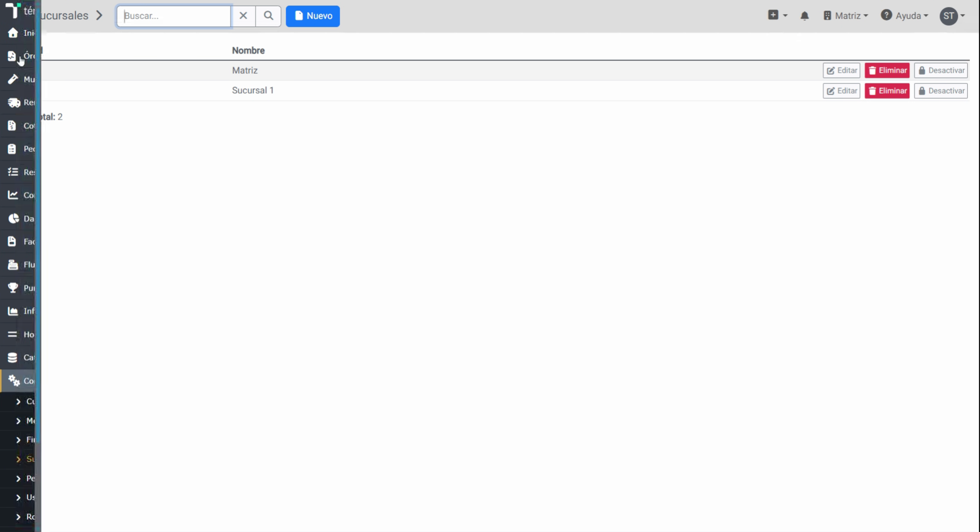Image resolution: width=980 pixels, height=532 pixels.
Task: Edit the Matriz row
Action: pyautogui.click(x=841, y=70)
